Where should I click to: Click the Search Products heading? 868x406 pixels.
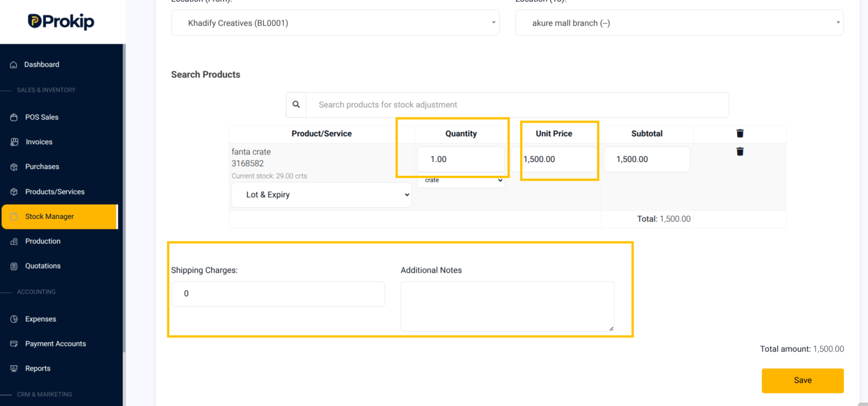[206, 75]
